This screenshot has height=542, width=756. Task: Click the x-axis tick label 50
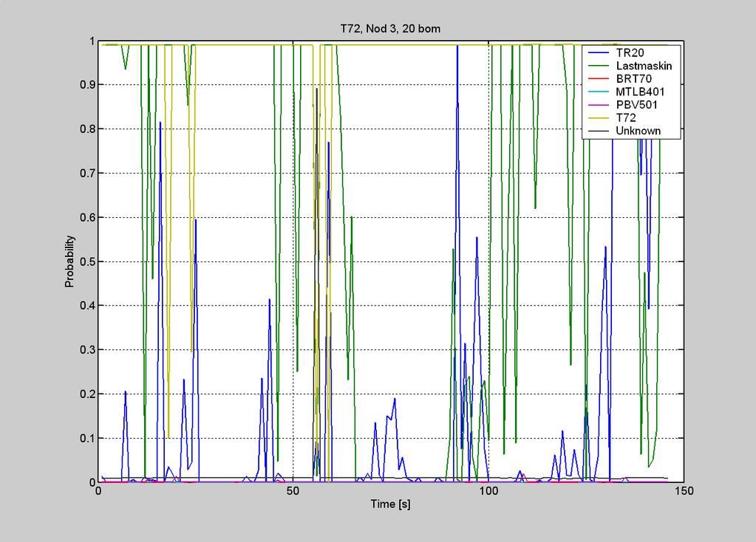tap(293, 491)
